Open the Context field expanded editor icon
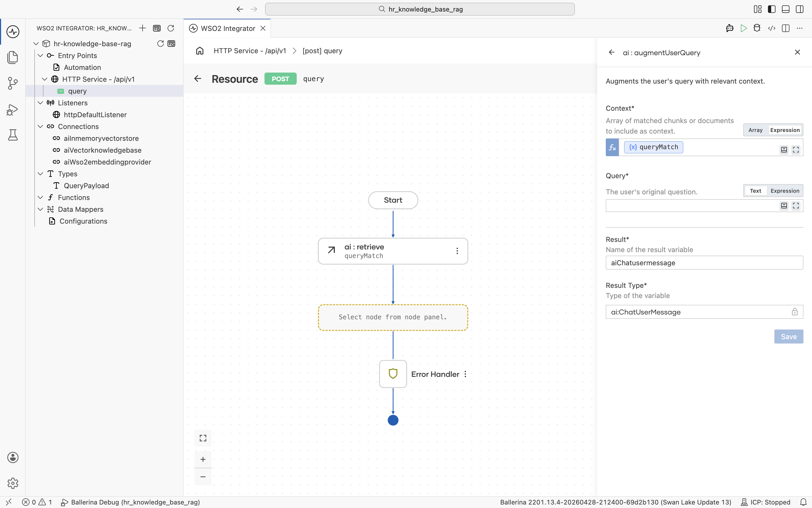The height and width of the screenshot is (508, 812). (x=796, y=150)
